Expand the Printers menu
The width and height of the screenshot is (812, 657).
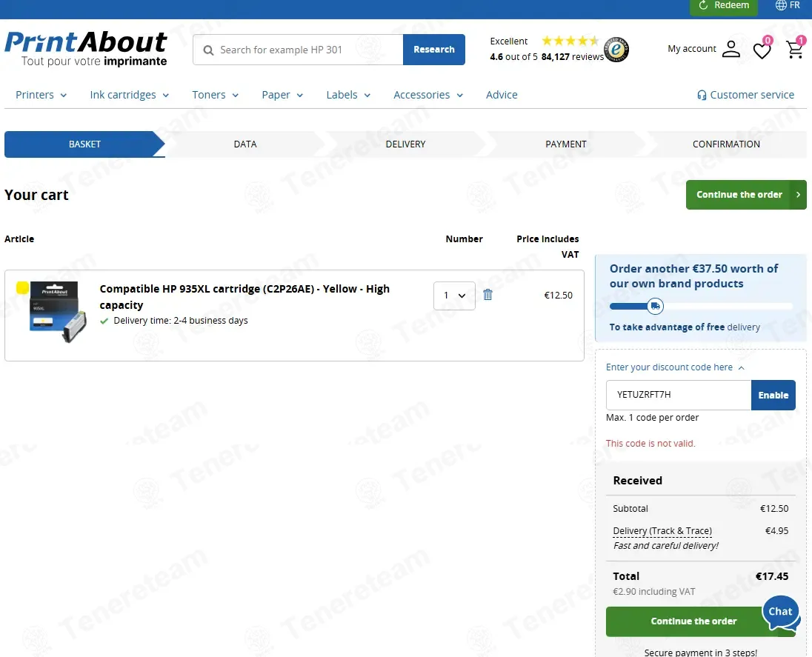click(x=41, y=95)
